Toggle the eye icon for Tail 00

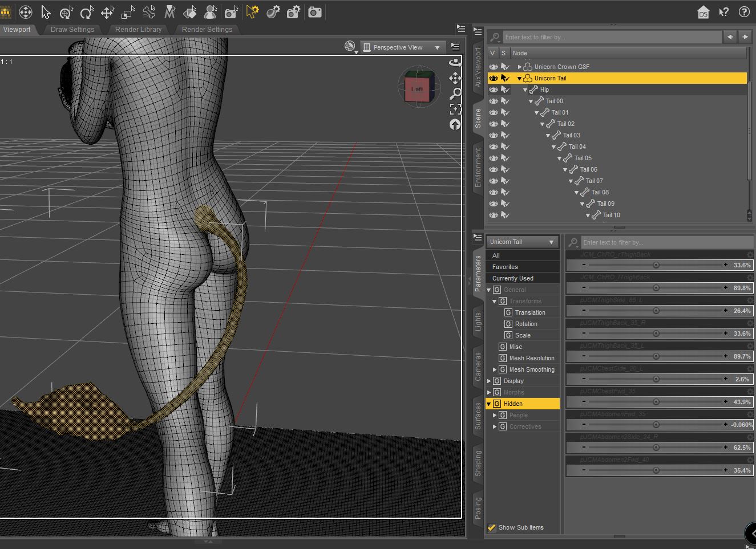494,101
